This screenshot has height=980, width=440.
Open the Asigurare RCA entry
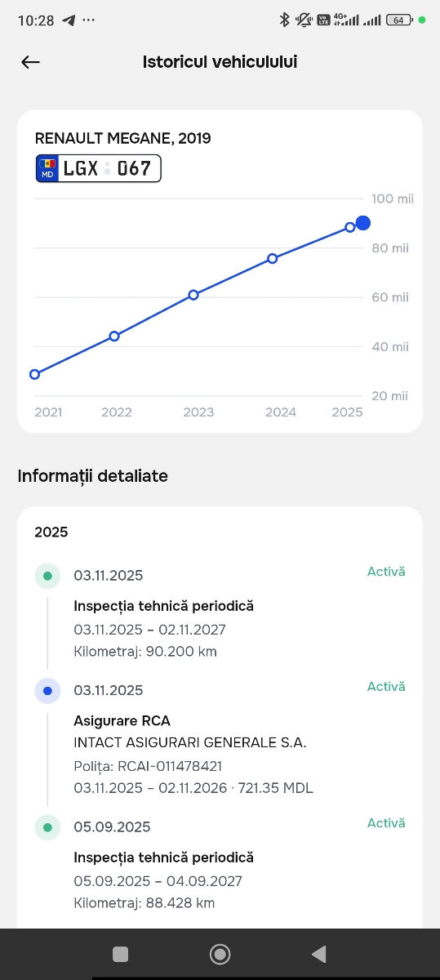[122, 721]
